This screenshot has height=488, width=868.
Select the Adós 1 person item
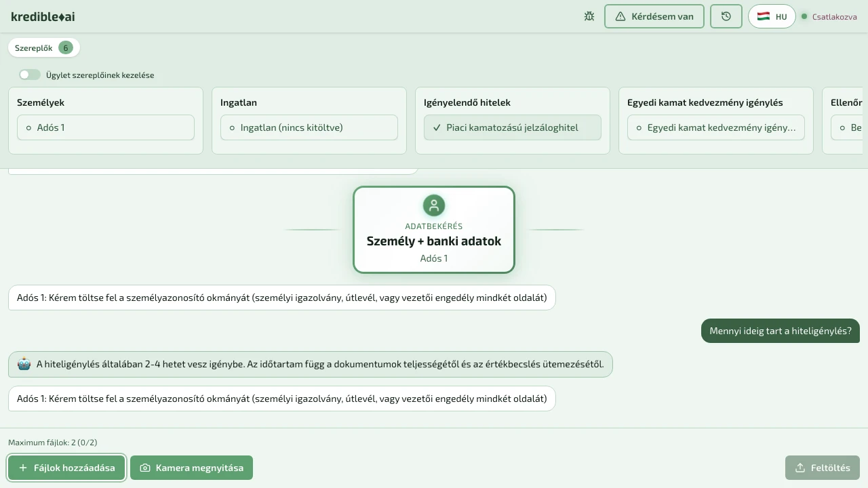106,127
